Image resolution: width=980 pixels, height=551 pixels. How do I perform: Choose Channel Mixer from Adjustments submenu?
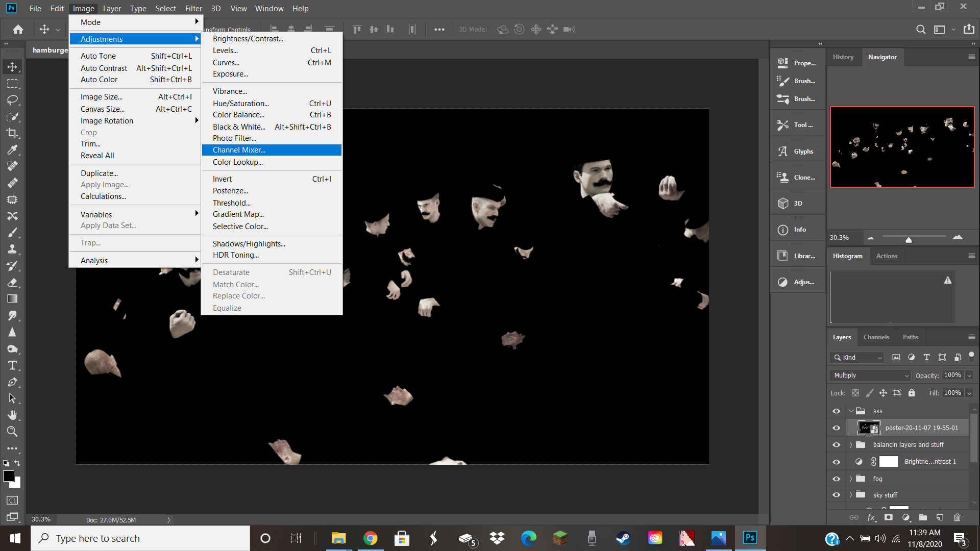[x=239, y=150]
